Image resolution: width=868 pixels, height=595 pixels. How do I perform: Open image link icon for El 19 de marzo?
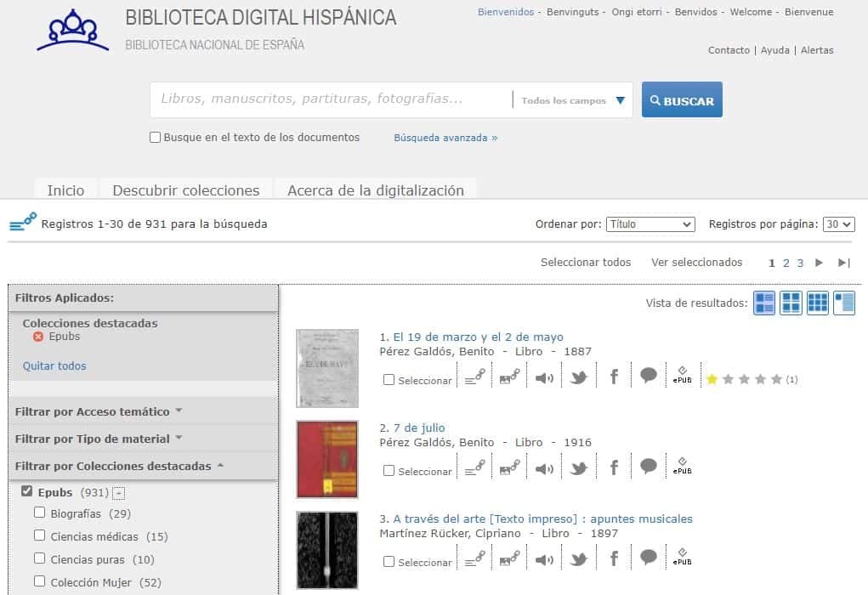(x=509, y=377)
